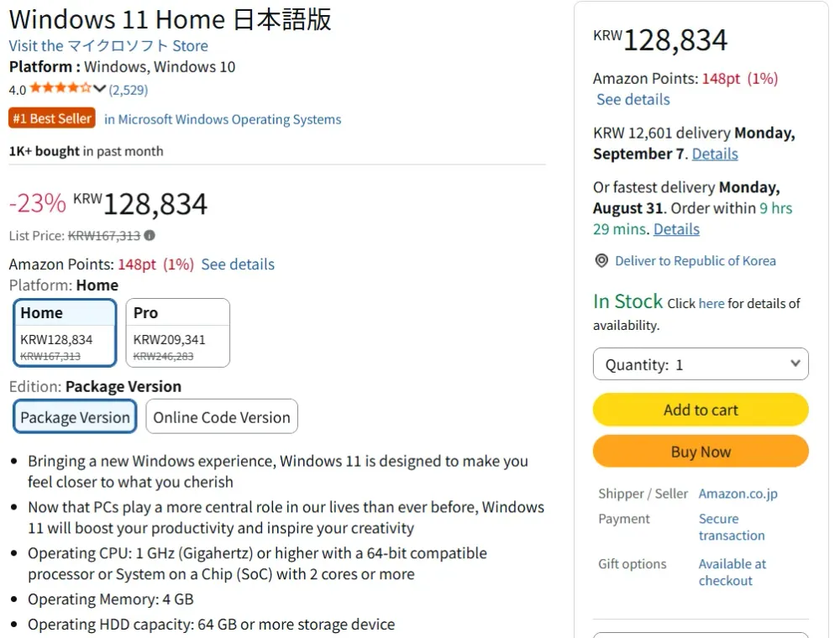Open Microsoft Windows Operating Systems category link

point(223,119)
